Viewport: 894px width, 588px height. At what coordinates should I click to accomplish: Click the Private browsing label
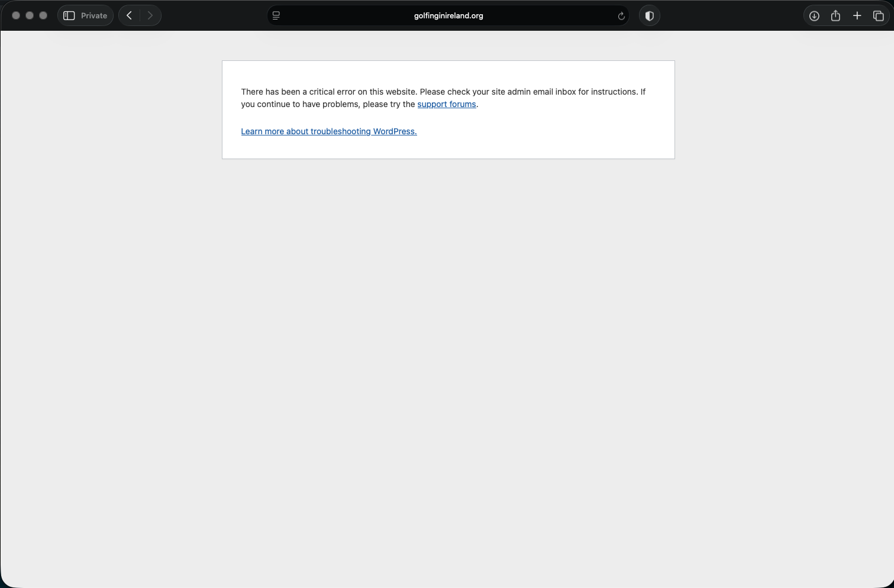(x=94, y=16)
